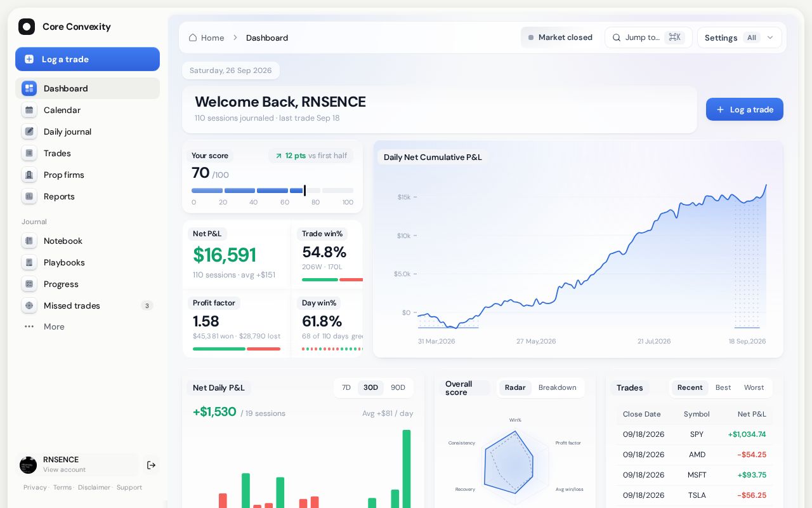The image size is (812, 508).
Task: Click the TSLA trade row
Action: point(695,495)
